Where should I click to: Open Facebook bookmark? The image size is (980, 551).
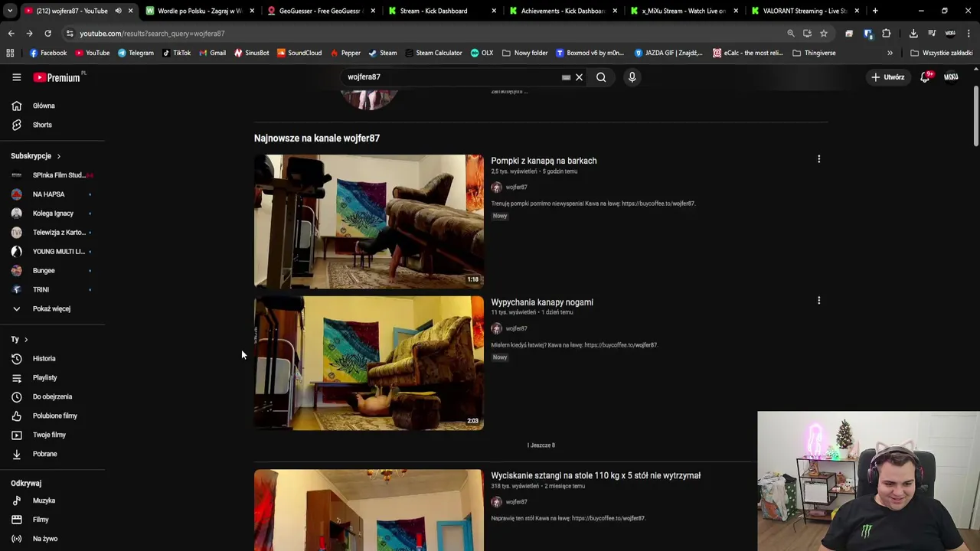tap(48, 53)
